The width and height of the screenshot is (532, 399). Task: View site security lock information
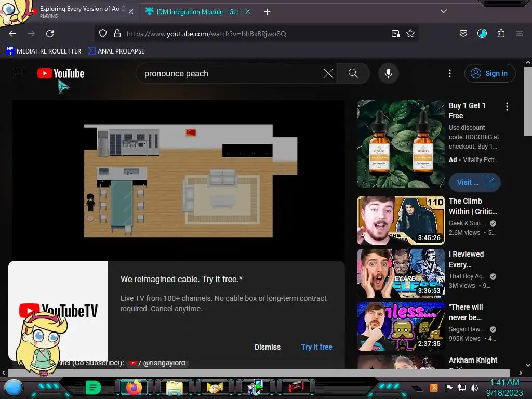click(x=117, y=34)
